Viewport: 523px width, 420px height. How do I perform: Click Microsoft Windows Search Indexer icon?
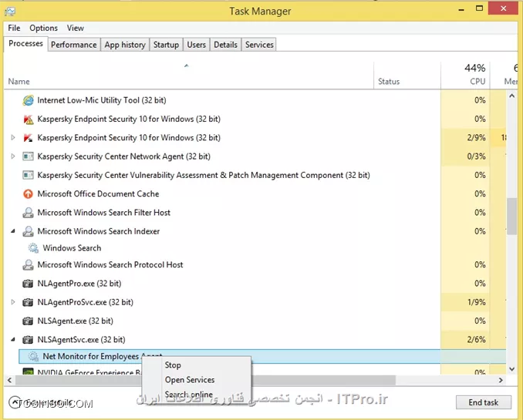pos(28,231)
